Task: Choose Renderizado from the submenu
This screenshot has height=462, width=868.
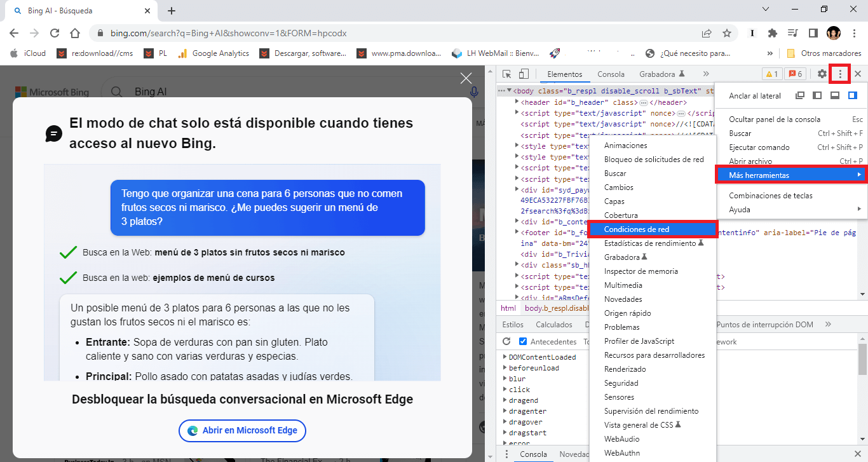Action: 652,369
